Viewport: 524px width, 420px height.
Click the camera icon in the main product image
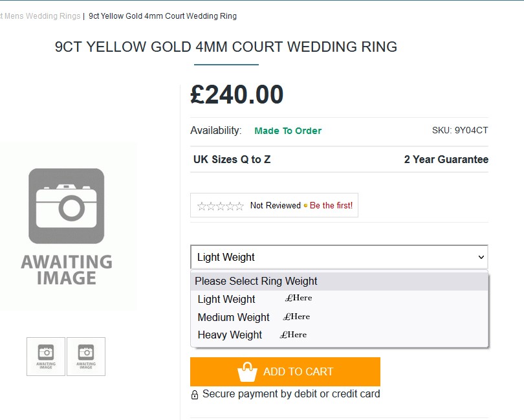[x=66, y=206]
